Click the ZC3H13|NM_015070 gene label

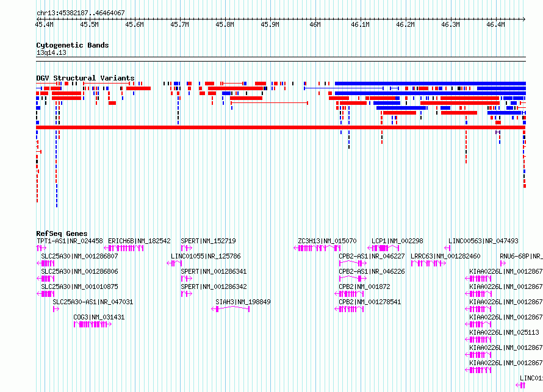(327, 241)
